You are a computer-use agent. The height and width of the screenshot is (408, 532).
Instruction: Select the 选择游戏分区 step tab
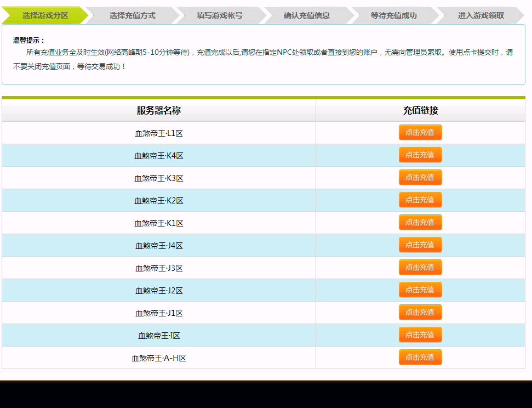[x=45, y=15]
